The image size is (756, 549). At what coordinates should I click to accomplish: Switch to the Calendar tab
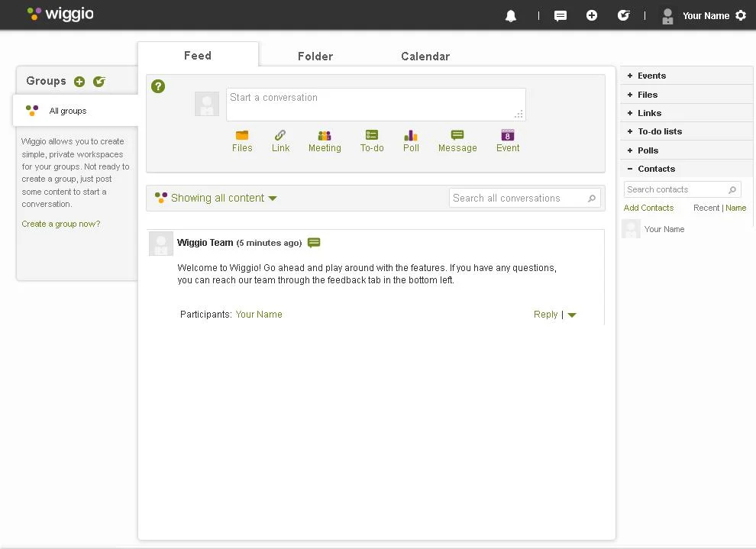[425, 57]
